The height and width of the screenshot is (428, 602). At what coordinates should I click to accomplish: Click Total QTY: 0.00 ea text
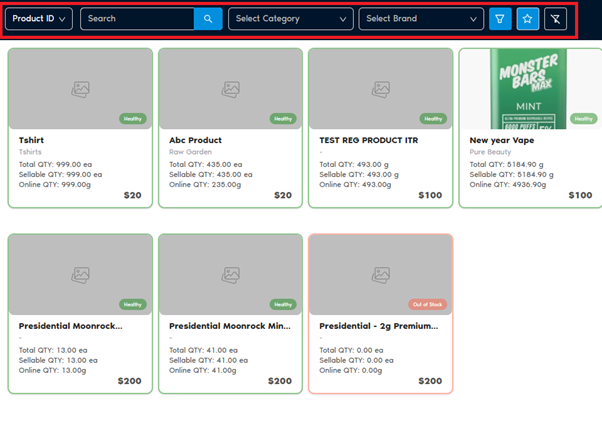click(x=351, y=350)
